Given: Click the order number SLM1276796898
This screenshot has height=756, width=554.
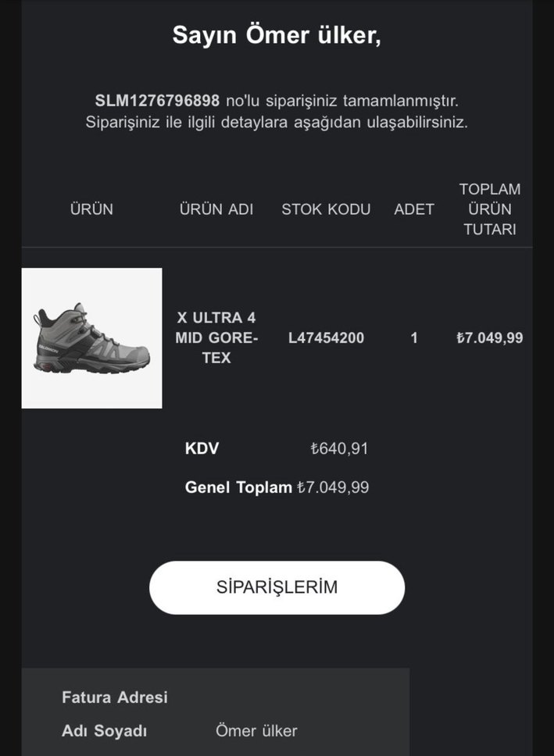Looking at the screenshot, I should (x=158, y=101).
